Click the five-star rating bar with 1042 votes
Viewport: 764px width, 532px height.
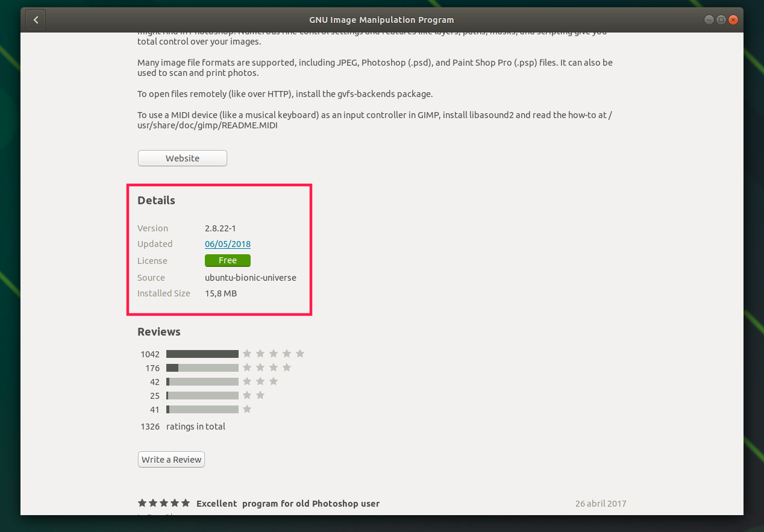click(x=202, y=354)
